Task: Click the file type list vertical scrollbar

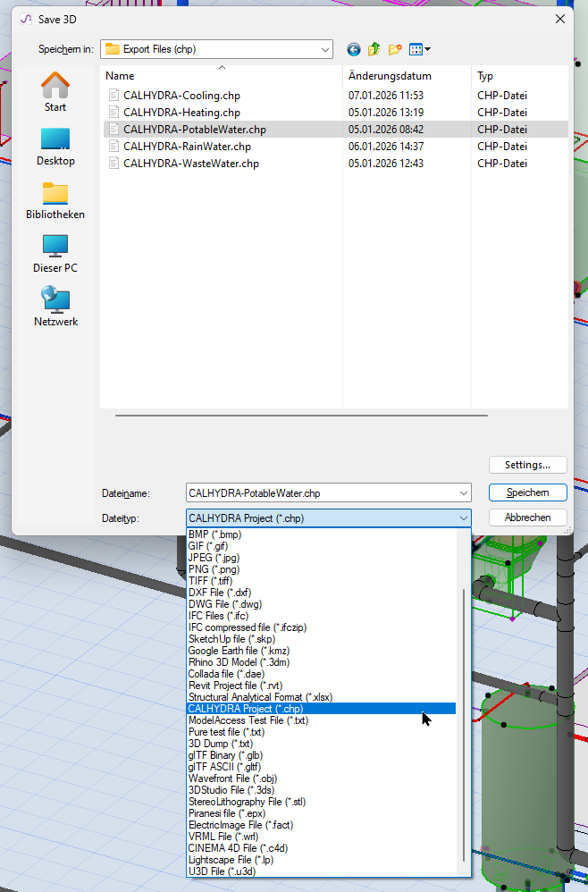Action: click(x=464, y=725)
